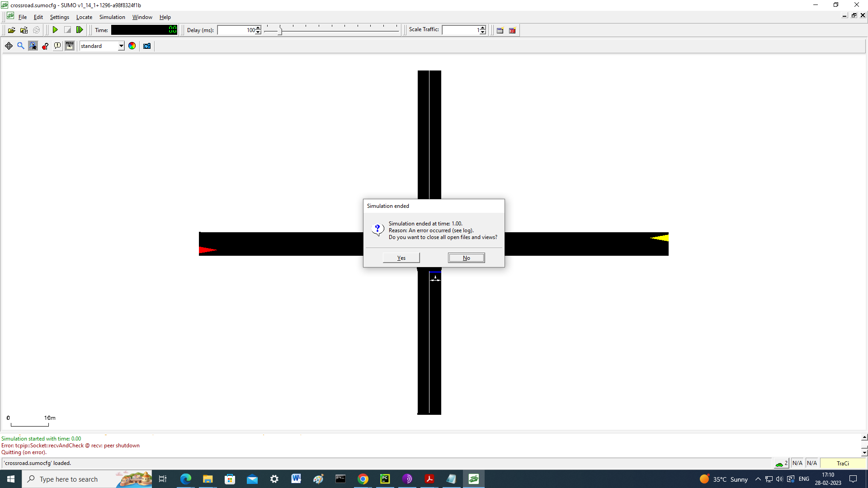Increase the Scale Traffic spinner value

(483, 28)
